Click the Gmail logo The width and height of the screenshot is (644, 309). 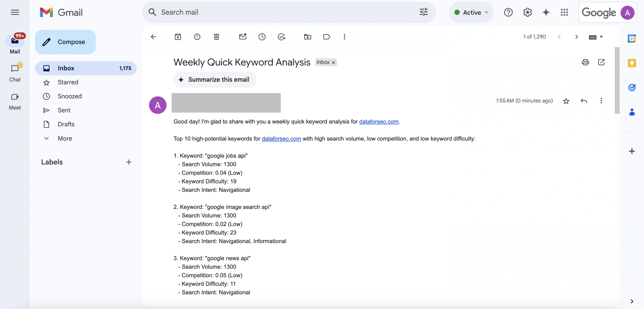point(61,12)
